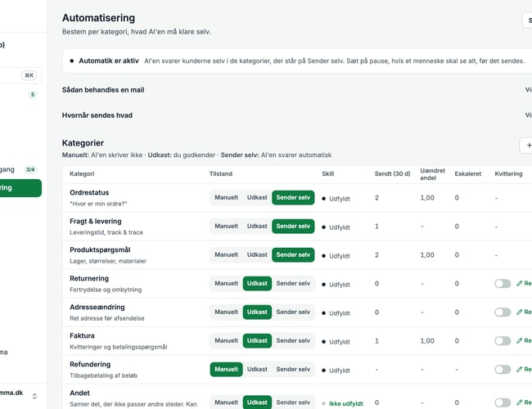Expand Hvornår sendes hvad section
Screen dimensions: 532x409
(297, 115)
